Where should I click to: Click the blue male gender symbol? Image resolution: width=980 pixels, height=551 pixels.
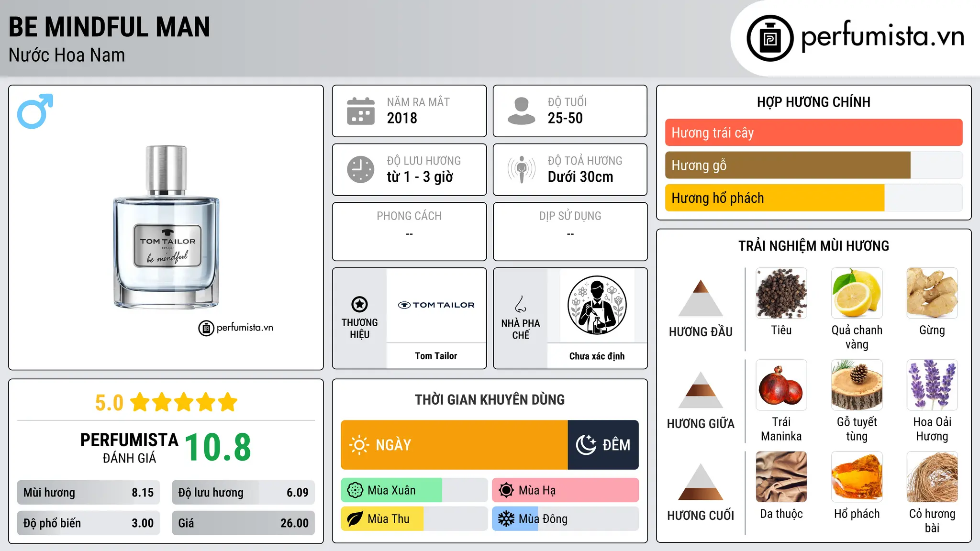(35, 111)
